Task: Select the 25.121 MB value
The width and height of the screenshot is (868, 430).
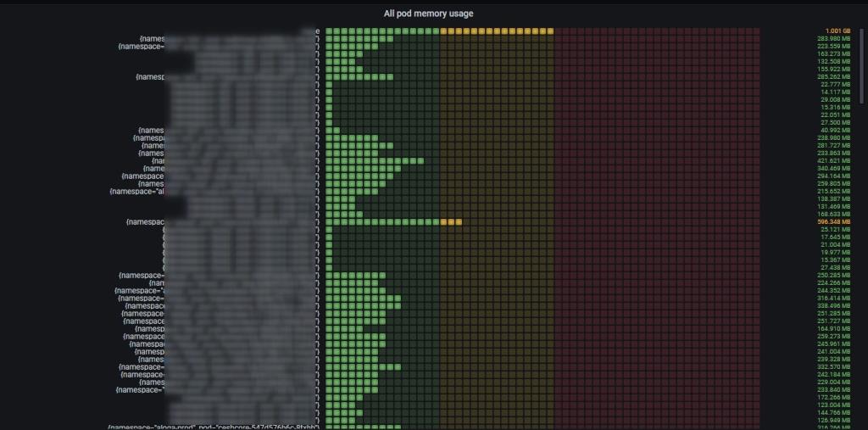Action: tap(835, 229)
